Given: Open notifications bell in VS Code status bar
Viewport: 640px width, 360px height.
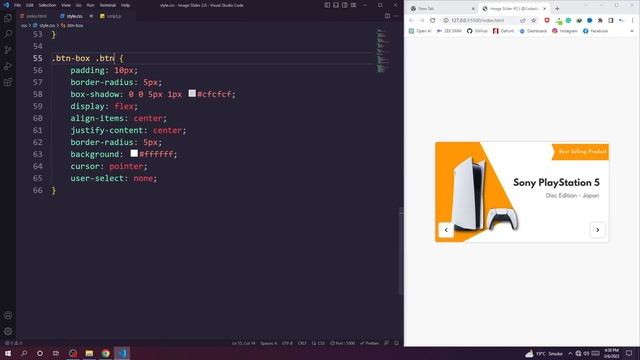Looking at the screenshot, I should coord(396,343).
